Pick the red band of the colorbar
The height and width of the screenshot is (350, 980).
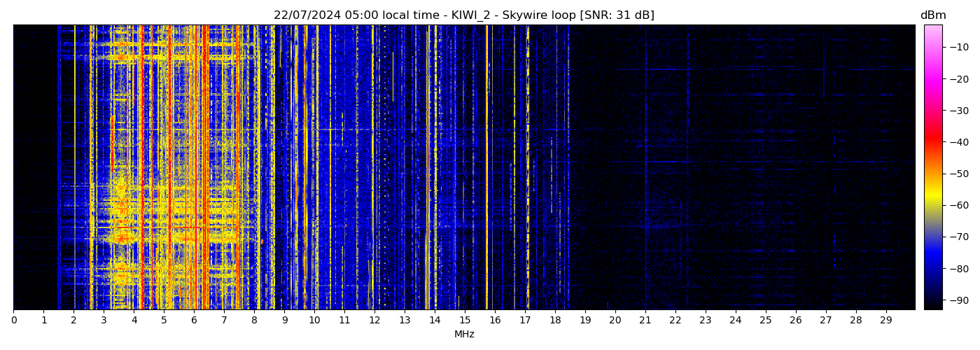click(933, 142)
